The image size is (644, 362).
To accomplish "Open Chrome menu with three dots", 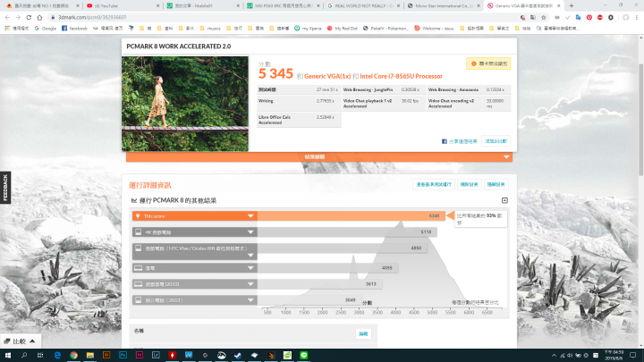I will [x=637, y=17].
